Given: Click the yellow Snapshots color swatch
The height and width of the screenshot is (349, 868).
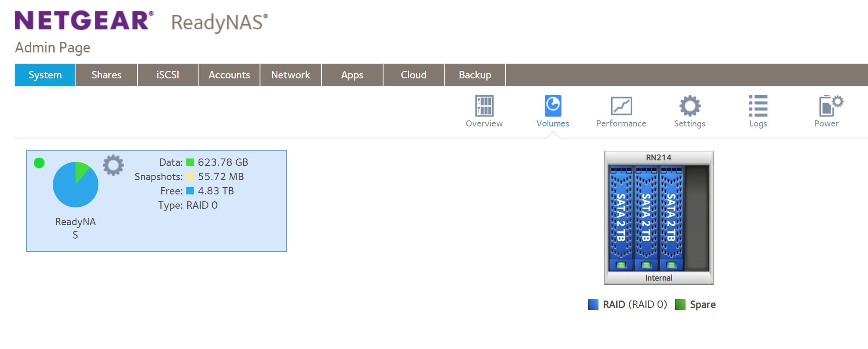Looking at the screenshot, I should [190, 177].
